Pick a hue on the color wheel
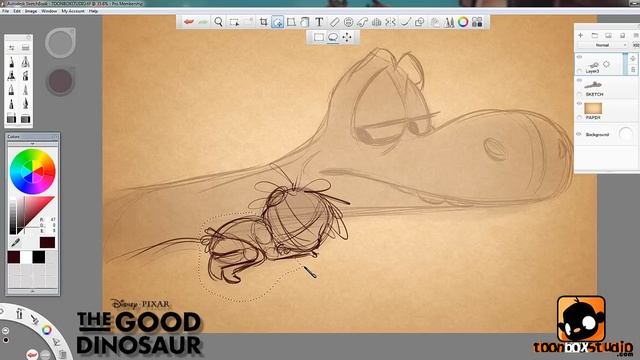This screenshot has width=640, height=360. click(33, 171)
